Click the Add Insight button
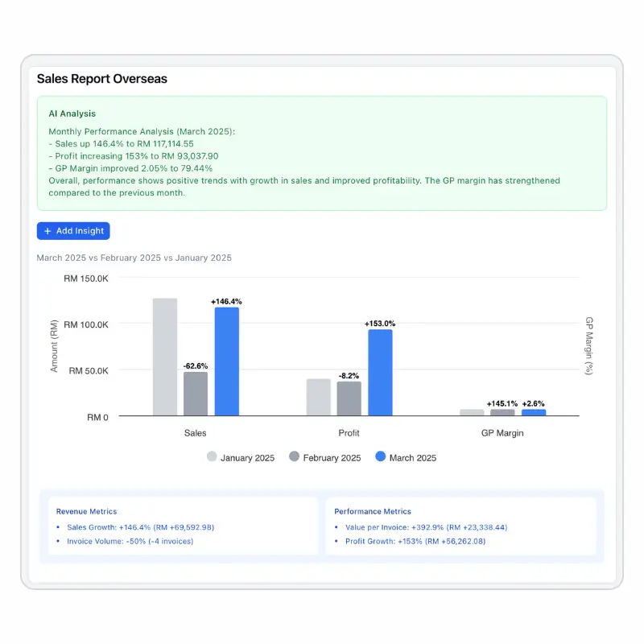Image resolution: width=644 pixels, height=644 pixels. pyautogui.click(x=73, y=231)
